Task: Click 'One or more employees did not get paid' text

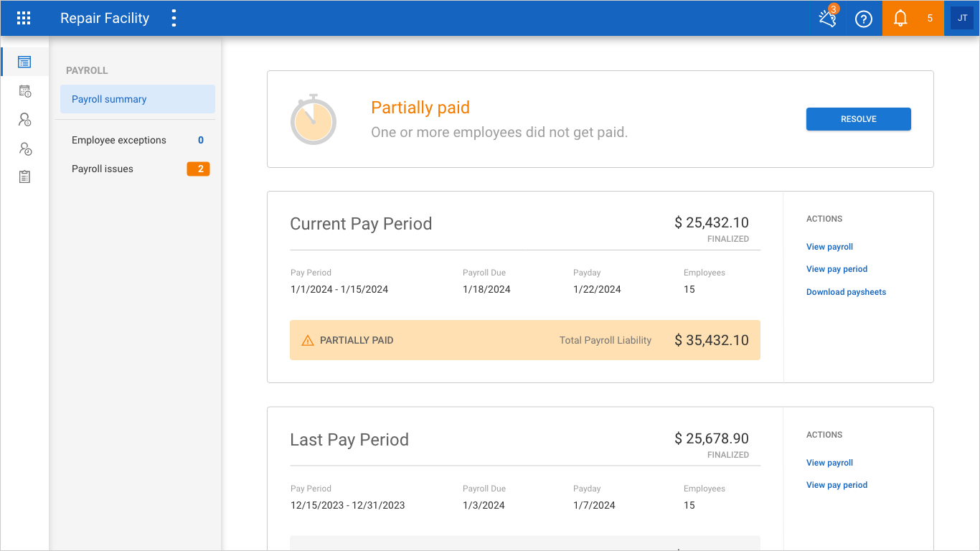Action: coord(499,133)
